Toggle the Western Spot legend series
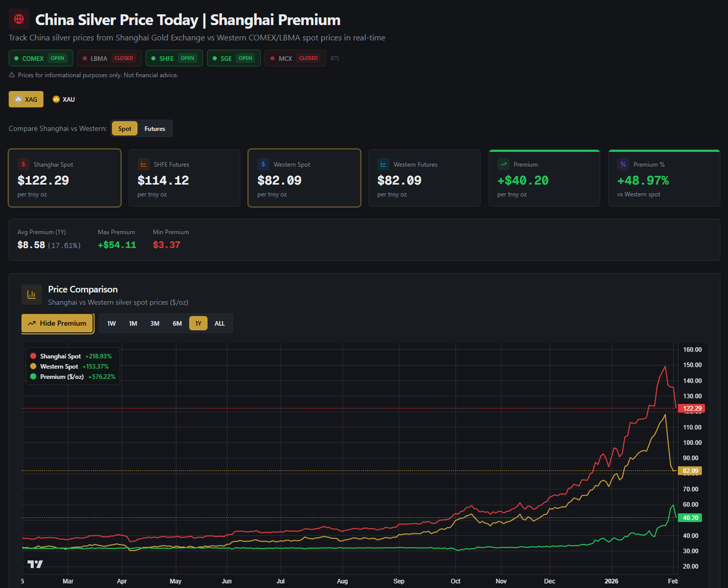Image resolution: width=728 pixels, height=588 pixels. [x=70, y=367]
